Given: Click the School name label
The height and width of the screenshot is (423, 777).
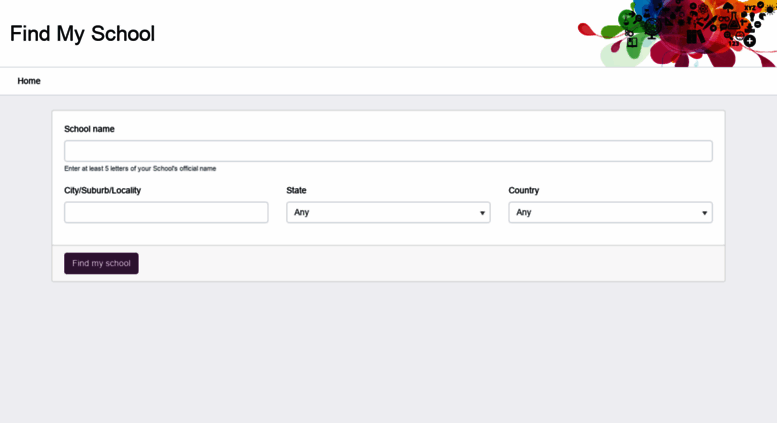Looking at the screenshot, I should pyautogui.click(x=89, y=129).
